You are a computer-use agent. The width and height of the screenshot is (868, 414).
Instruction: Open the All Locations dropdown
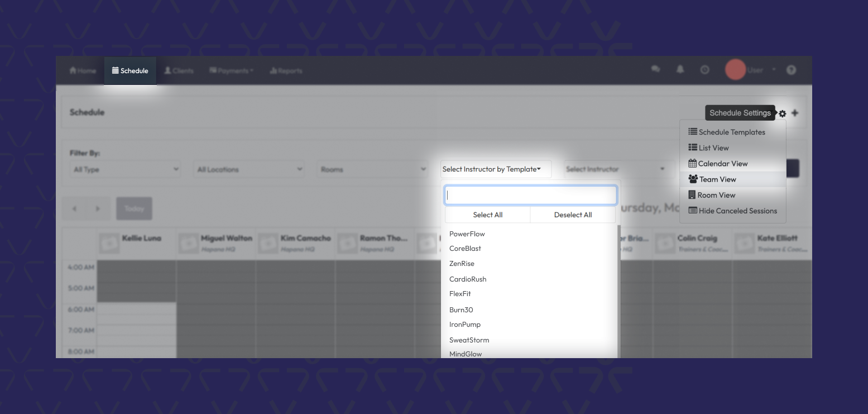(x=250, y=169)
